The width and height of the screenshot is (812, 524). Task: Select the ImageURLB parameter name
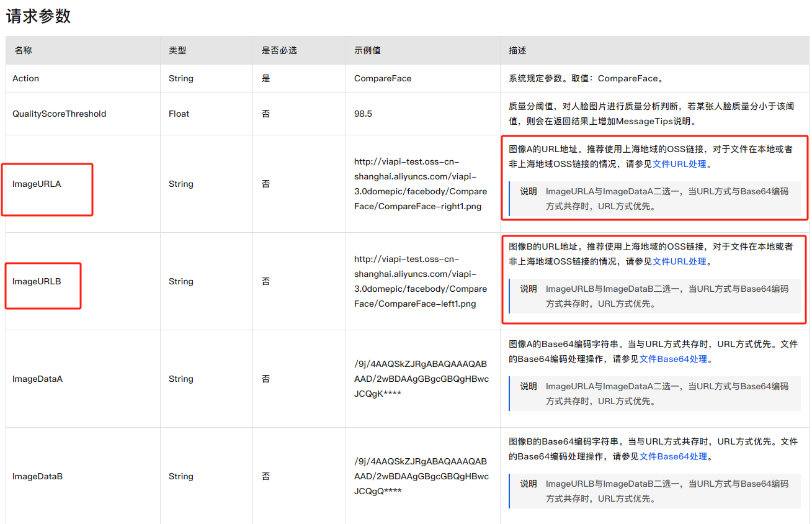coord(37,282)
